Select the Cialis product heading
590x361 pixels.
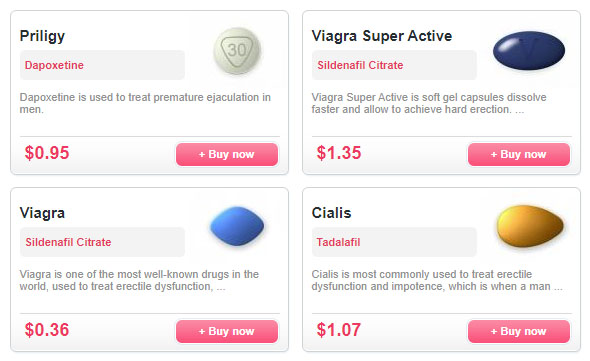coord(331,213)
